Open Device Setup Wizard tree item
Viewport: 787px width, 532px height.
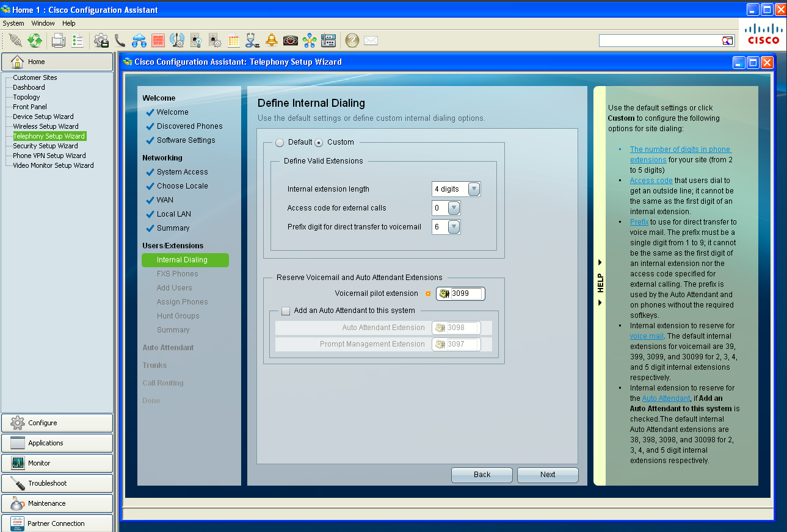pyautogui.click(x=43, y=117)
